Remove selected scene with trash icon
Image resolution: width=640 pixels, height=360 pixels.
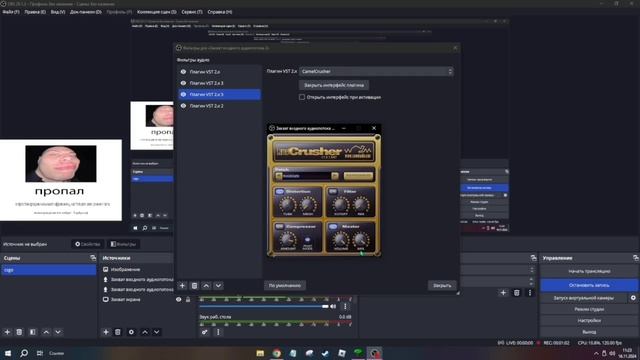(x=19, y=332)
